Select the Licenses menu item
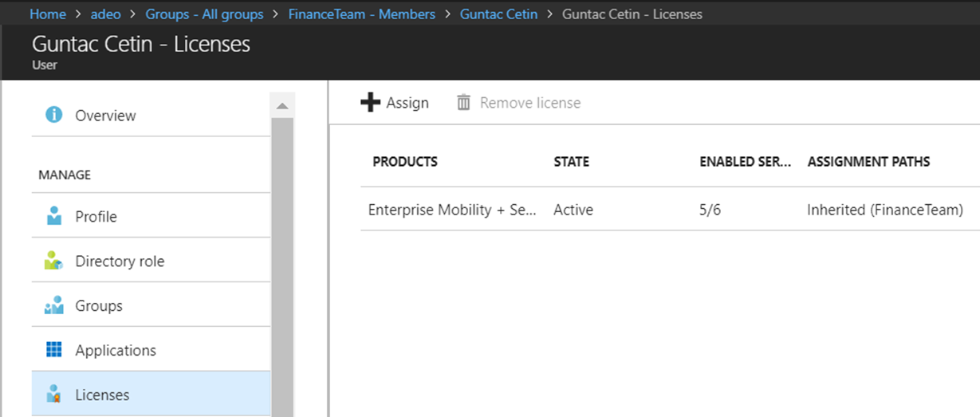 coord(152,394)
